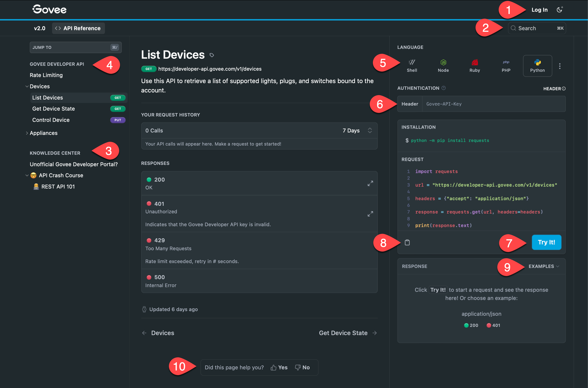Expand the 200 OK response
The width and height of the screenshot is (588, 388).
coord(370,183)
